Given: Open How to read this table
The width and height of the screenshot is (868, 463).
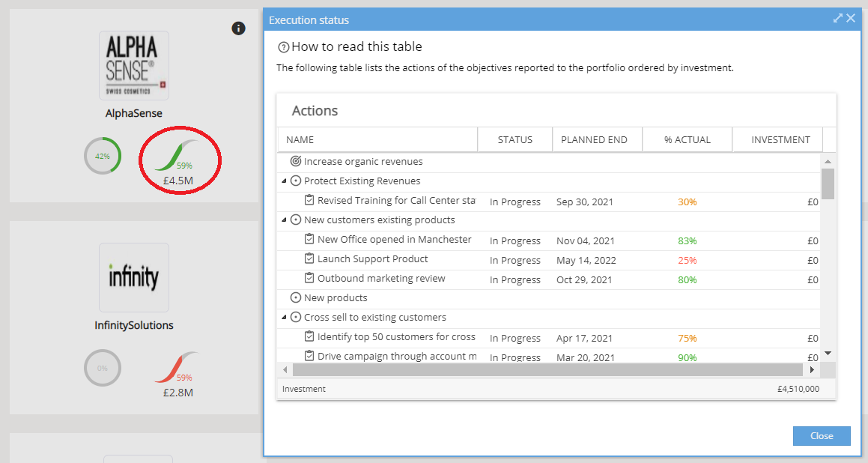Looking at the screenshot, I should (356, 46).
